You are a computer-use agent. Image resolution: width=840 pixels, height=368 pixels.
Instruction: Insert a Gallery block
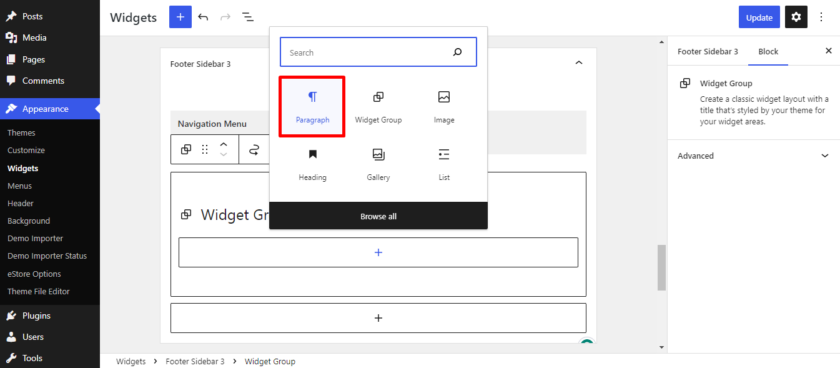tap(378, 164)
